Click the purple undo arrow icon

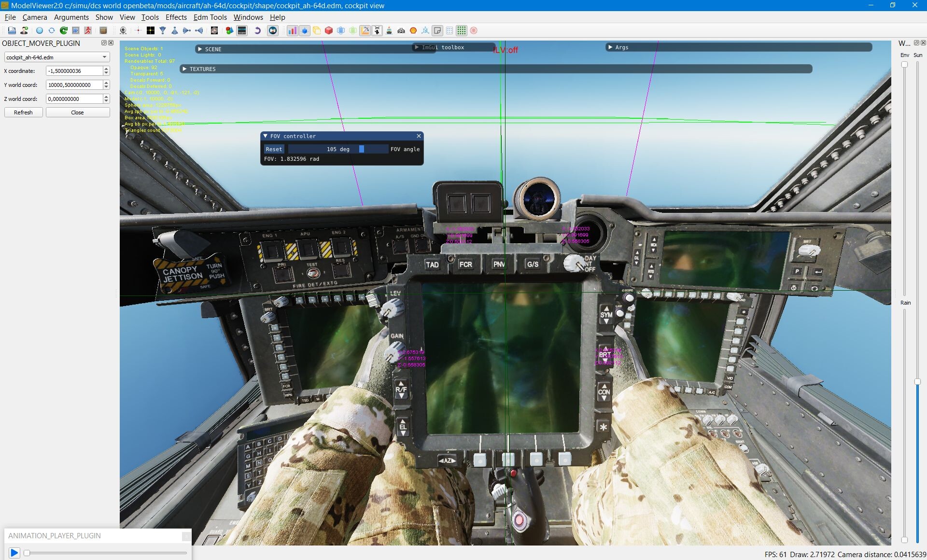tap(258, 30)
